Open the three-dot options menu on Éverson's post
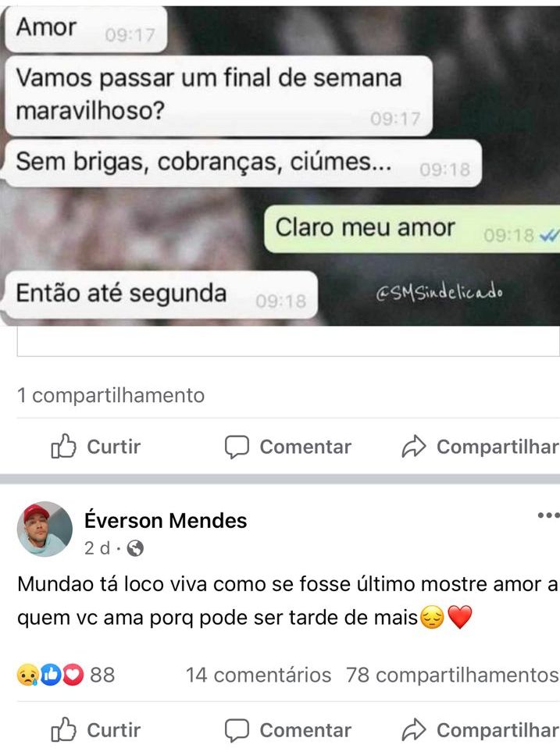Image resolution: width=560 pixels, height=752 pixels. (548, 515)
